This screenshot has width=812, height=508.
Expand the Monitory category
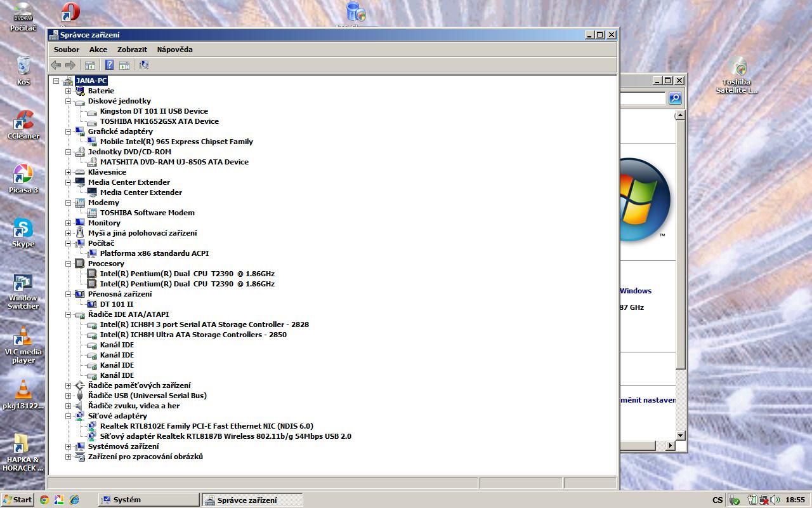(x=68, y=223)
